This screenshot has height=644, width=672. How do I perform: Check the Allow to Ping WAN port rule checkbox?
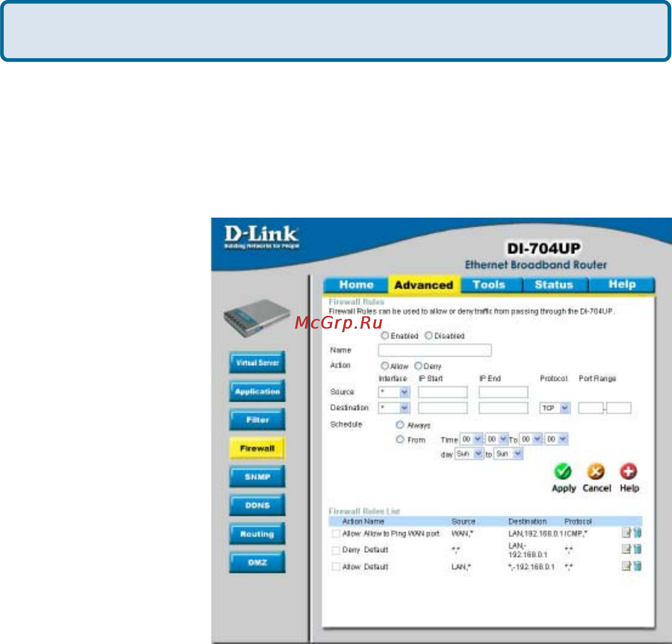[336, 533]
